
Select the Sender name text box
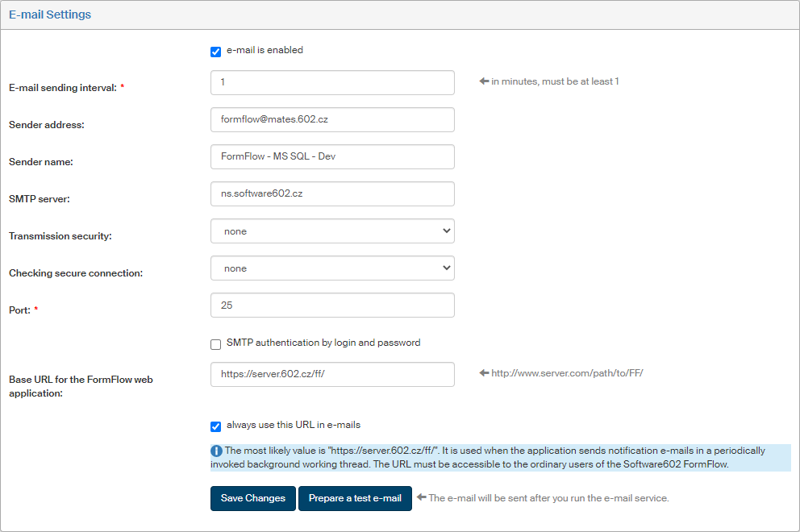click(x=332, y=156)
